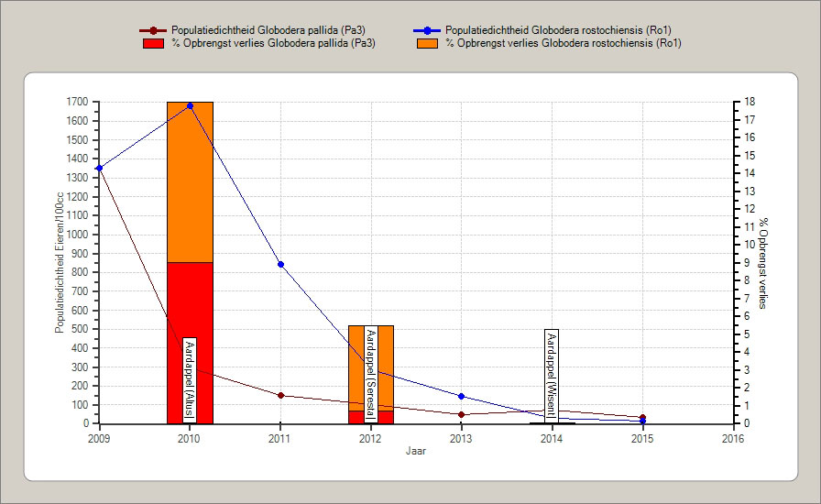The image size is (821, 504).
Task: Click the orange segment of the 2010 bar
Action: [x=190, y=183]
